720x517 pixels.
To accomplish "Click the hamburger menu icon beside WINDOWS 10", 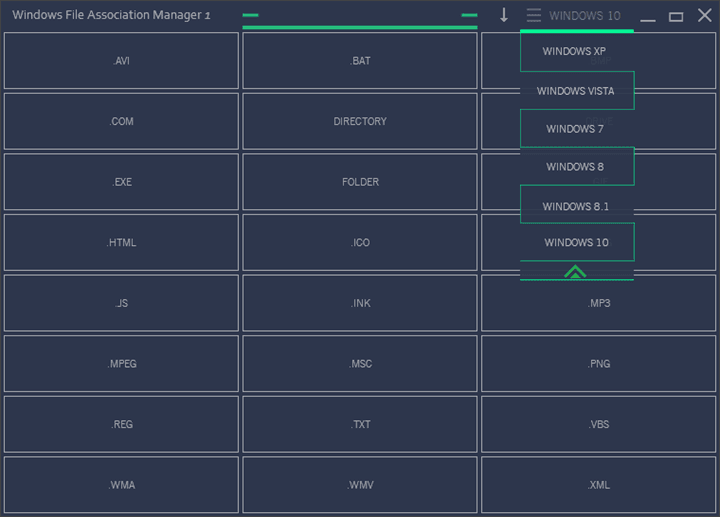I will 533,15.
